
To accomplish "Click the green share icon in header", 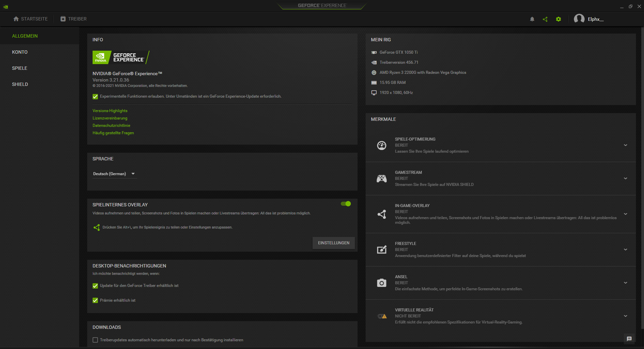I will coord(545,19).
